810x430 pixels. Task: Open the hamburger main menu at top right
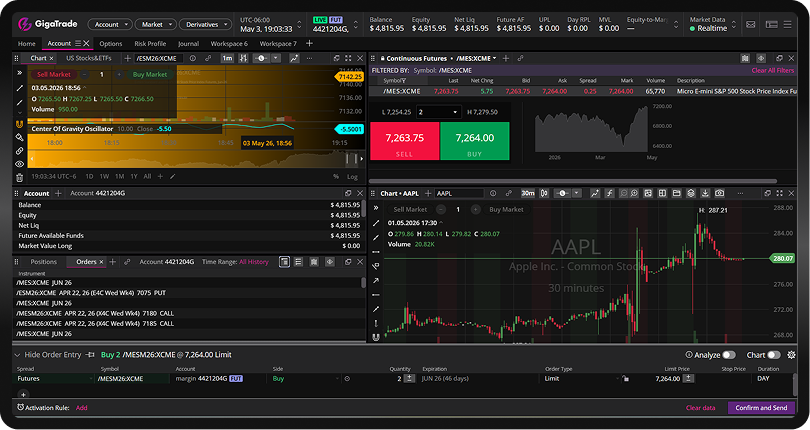tap(787, 24)
